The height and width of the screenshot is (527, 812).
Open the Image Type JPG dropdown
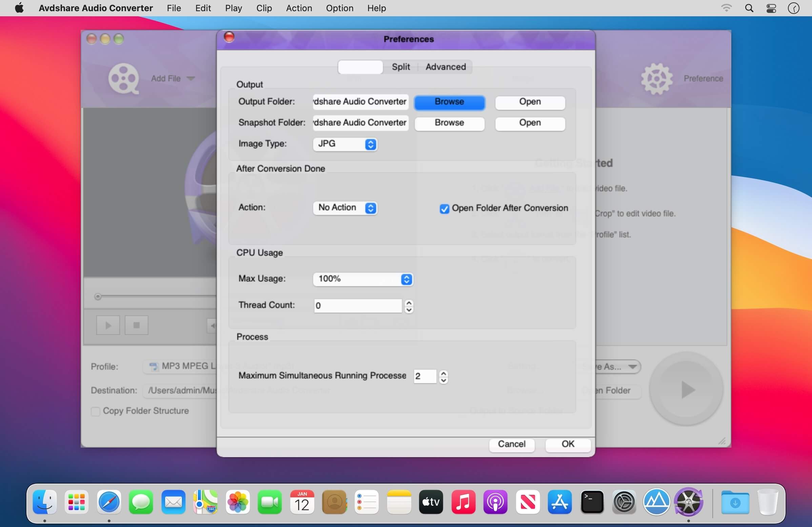pos(345,144)
